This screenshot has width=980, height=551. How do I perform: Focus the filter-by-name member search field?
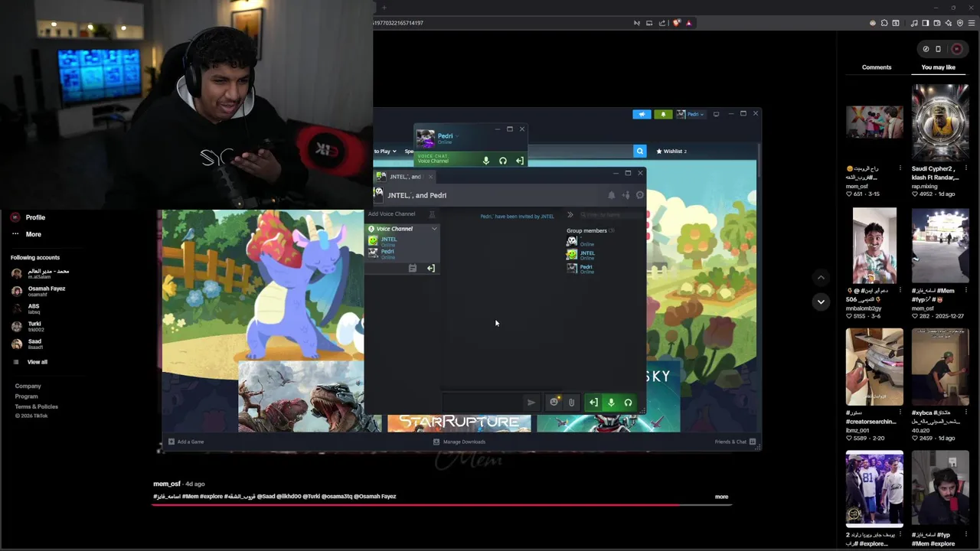click(x=611, y=215)
